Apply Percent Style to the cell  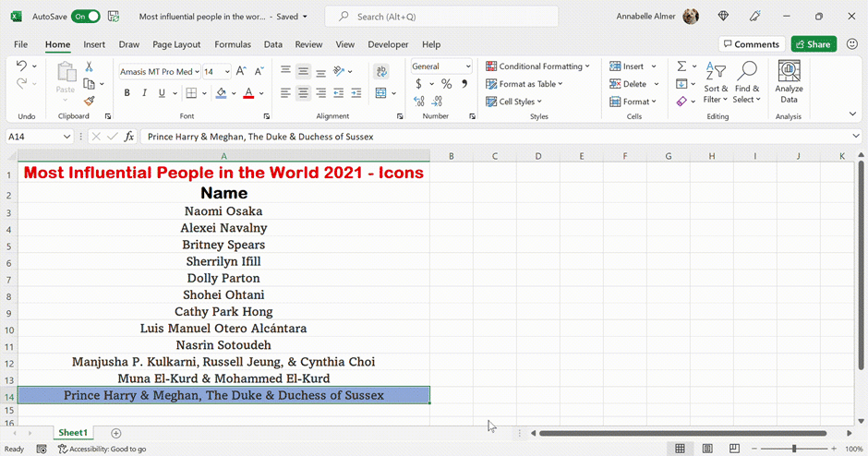(446, 84)
